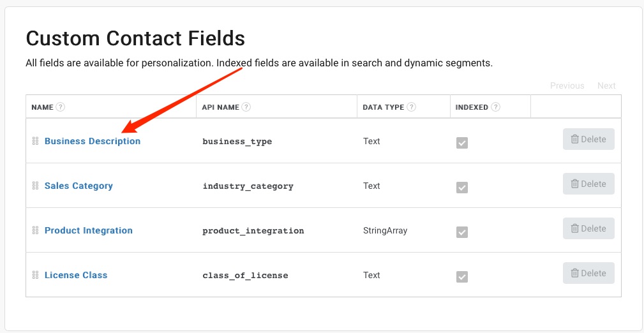Screen dimensions: 644x333
Task: Toggle the Indexed checkbox for industry_category
Action: click(x=462, y=188)
